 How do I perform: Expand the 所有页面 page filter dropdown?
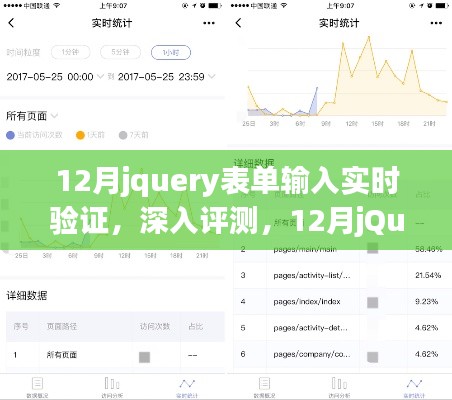[x=32, y=116]
